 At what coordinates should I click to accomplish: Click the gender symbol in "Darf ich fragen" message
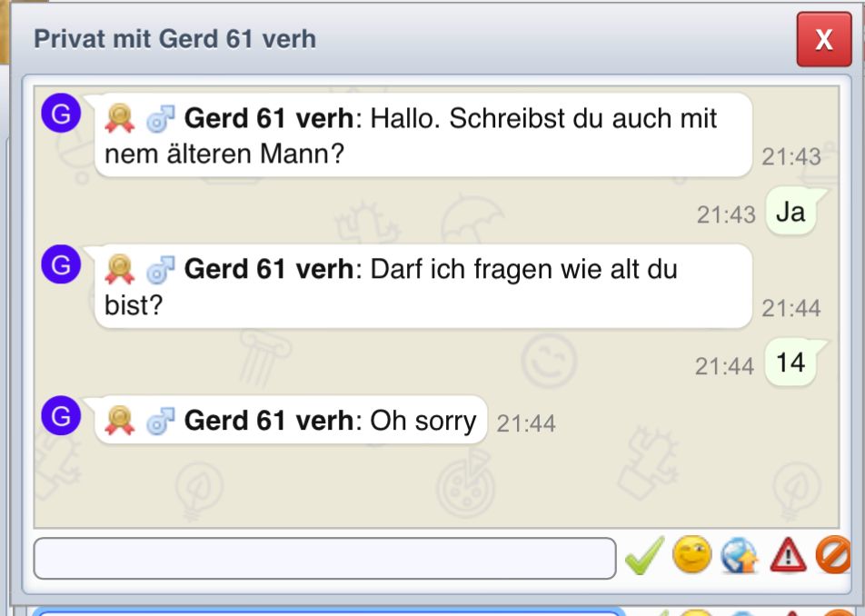tap(159, 270)
